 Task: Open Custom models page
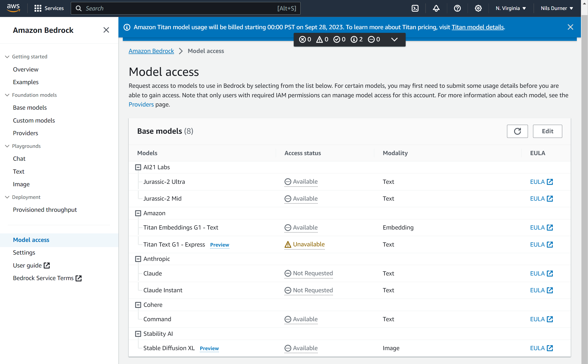[34, 121]
